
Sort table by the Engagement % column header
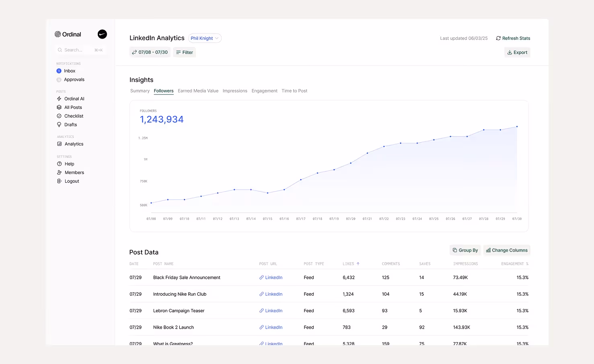pyautogui.click(x=515, y=264)
